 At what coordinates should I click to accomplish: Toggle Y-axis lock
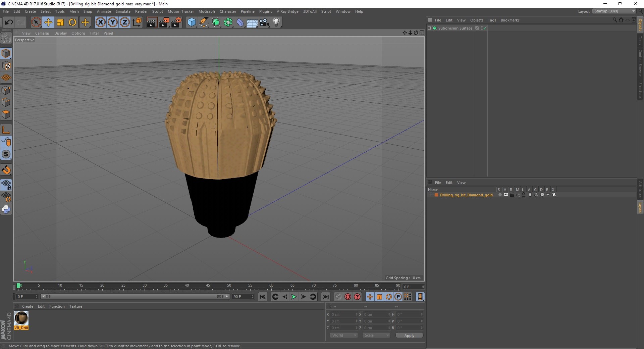pyautogui.click(x=113, y=22)
